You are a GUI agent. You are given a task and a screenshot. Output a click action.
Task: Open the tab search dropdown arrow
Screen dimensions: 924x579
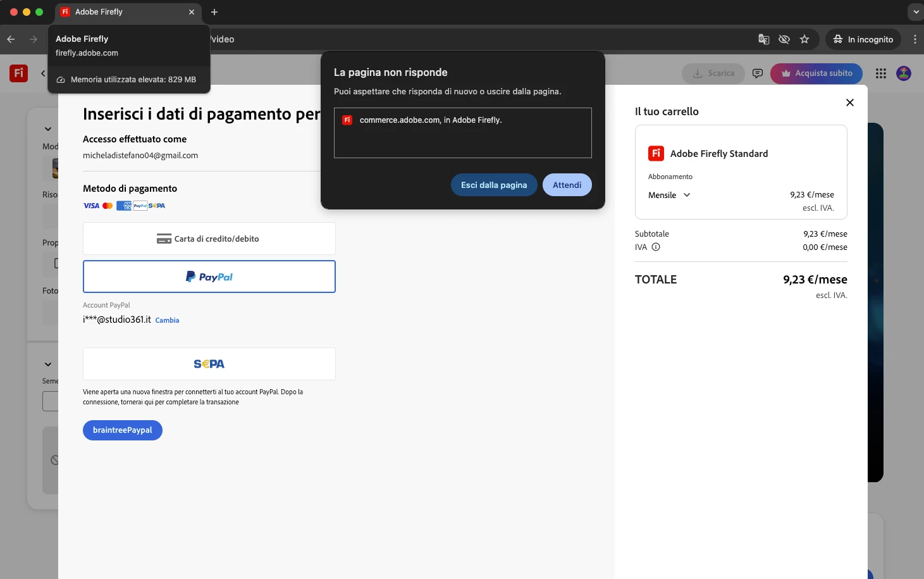pos(916,12)
